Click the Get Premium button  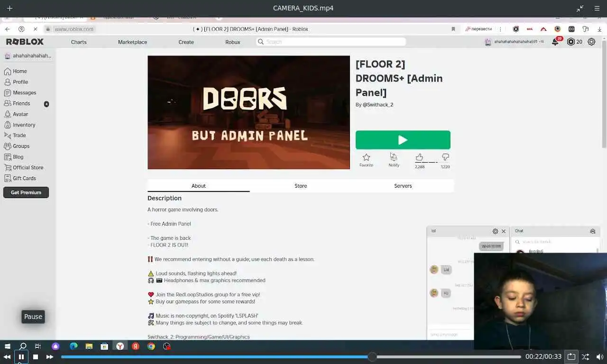26,192
